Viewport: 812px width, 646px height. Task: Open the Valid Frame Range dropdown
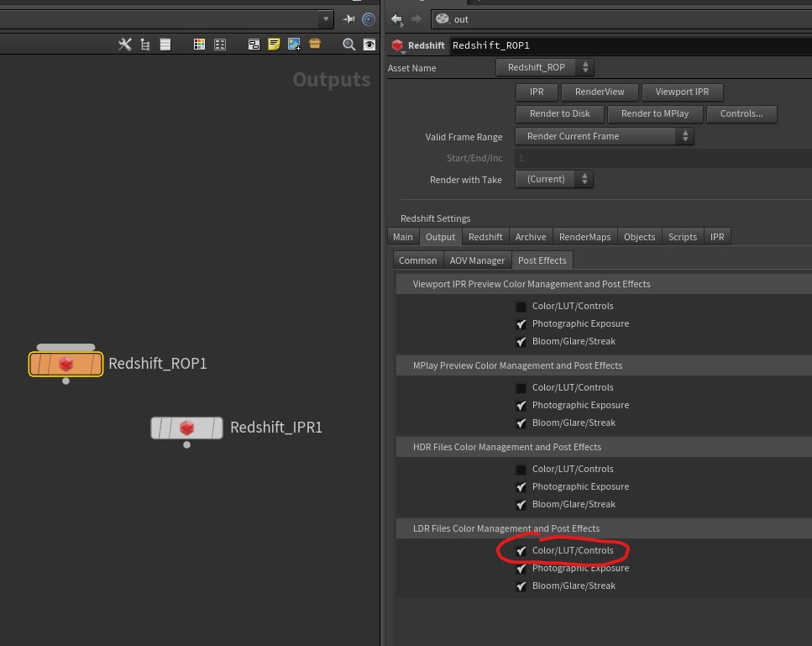click(x=604, y=136)
